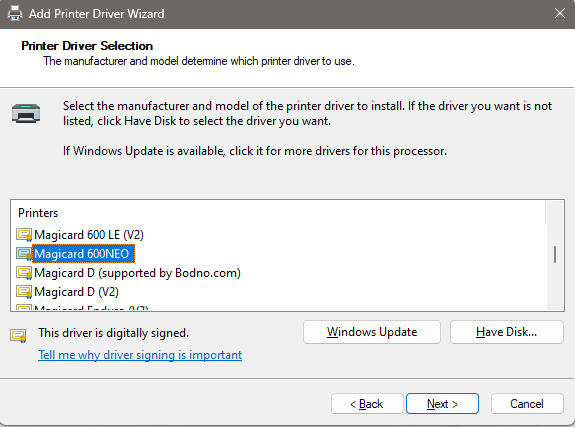Viewport: 575px width, 427px height.
Task: Cancel the Add Printer Driver Wizard
Action: pyautogui.click(x=527, y=404)
